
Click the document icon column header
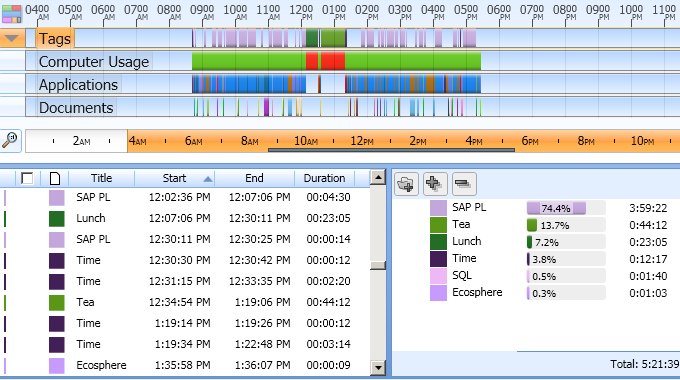[55, 178]
